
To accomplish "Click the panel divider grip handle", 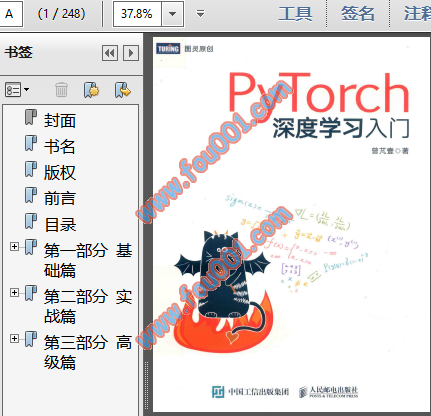I will [146, 385].
